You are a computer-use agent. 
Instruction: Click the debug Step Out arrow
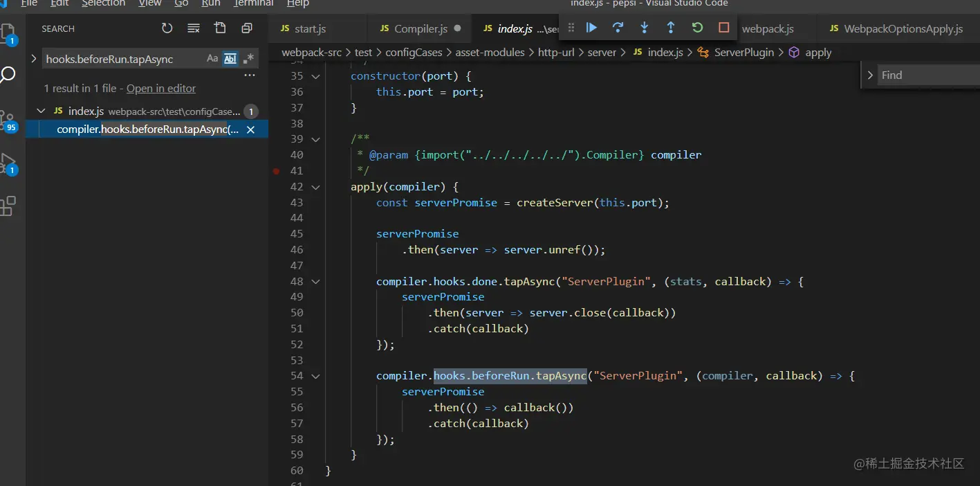point(671,28)
